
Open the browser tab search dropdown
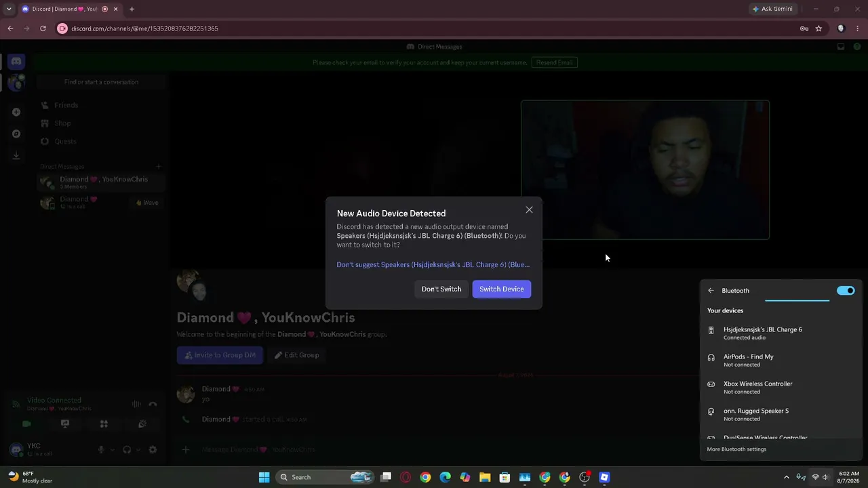click(x=8, y=9)
